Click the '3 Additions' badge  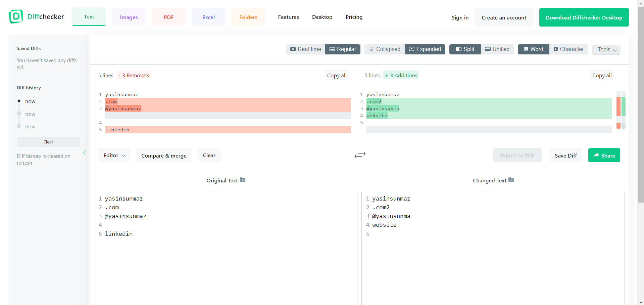point(401,75)
